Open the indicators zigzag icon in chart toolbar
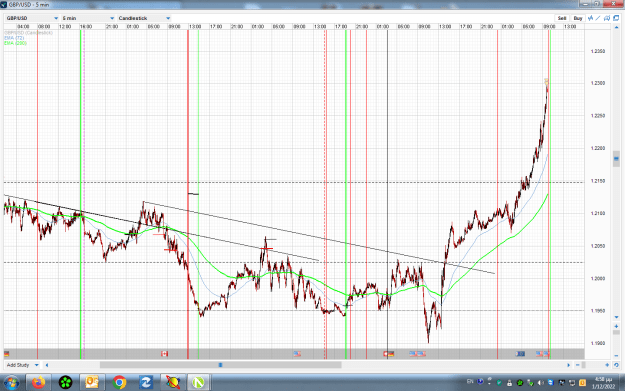The width and height of the screenshot is (625, 391). [590, 18]
